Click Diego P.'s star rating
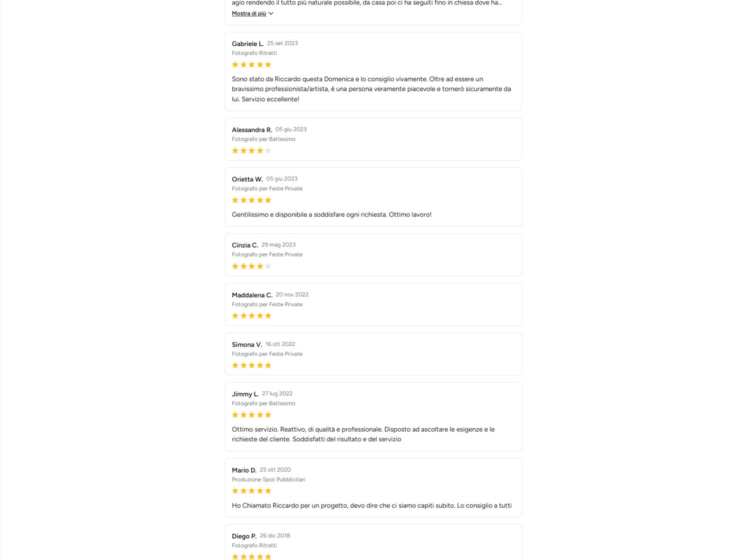This screenshot has width=747, height=560. coord(251,556)
